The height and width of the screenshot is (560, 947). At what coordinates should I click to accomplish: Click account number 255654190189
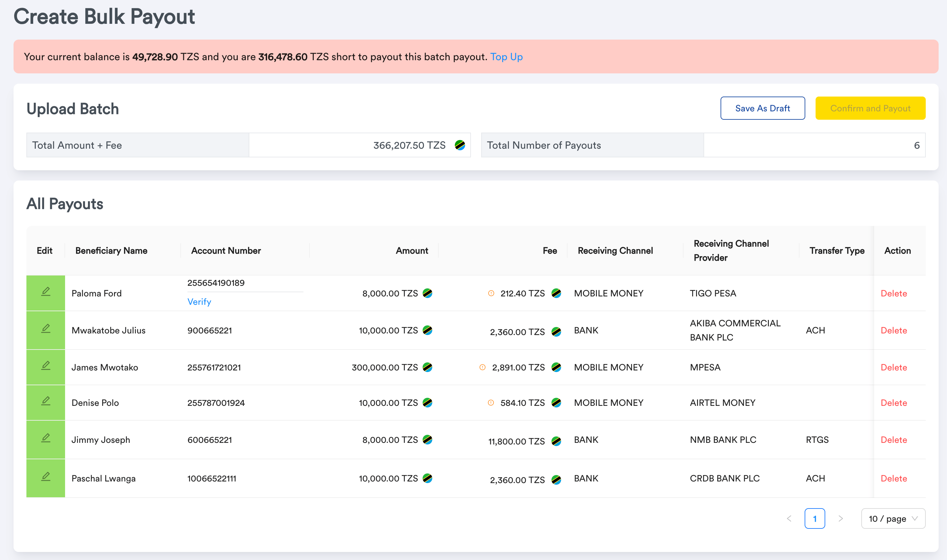[216, 283]
